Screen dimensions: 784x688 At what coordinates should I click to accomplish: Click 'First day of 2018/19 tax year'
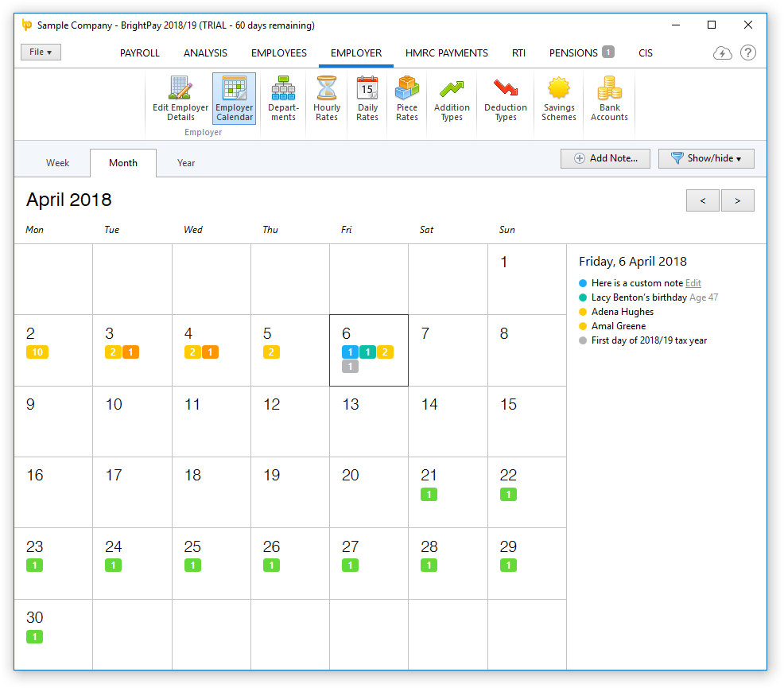(x=649, y=340)
